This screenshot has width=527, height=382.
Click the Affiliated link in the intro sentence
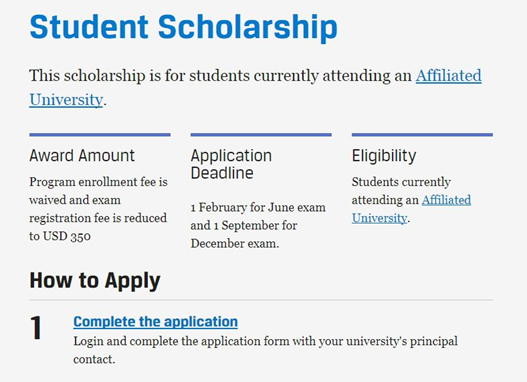pyautogui.click(x=449, y=76)
